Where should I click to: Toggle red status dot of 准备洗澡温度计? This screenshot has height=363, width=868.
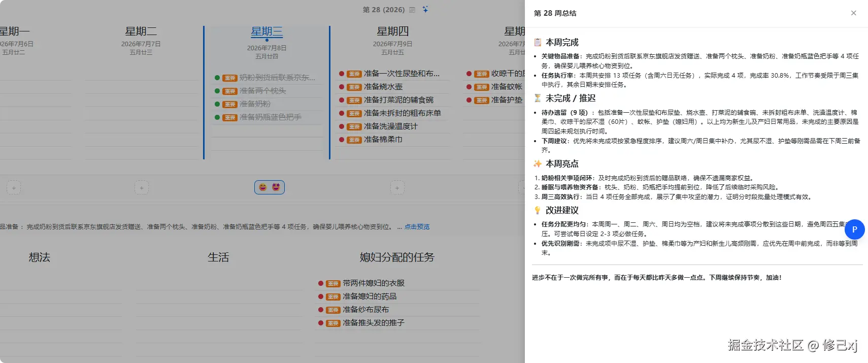point(342,126)
